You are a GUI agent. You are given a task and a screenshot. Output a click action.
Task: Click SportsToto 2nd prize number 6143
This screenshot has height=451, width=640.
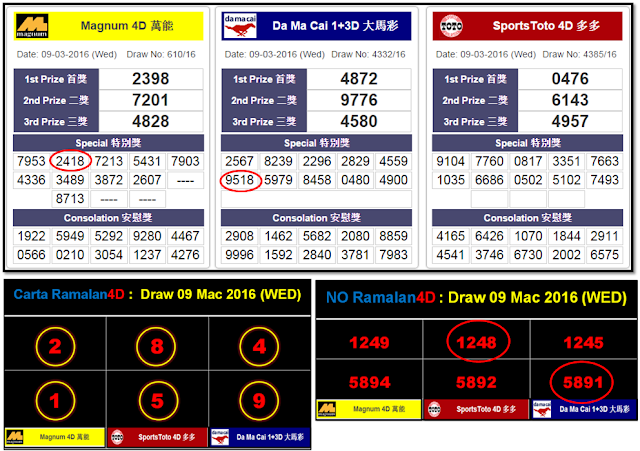tap(570, 100)
